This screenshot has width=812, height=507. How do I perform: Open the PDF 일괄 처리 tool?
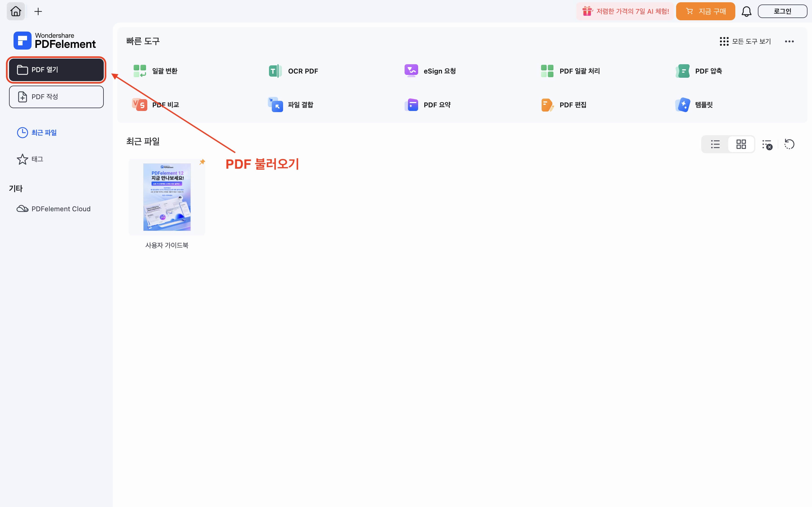tap(570, 71)
